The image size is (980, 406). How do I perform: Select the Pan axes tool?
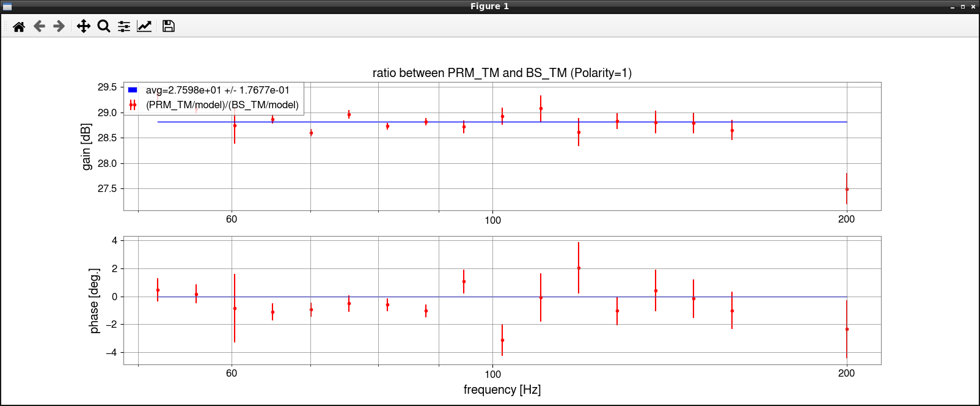click(84, 26)
